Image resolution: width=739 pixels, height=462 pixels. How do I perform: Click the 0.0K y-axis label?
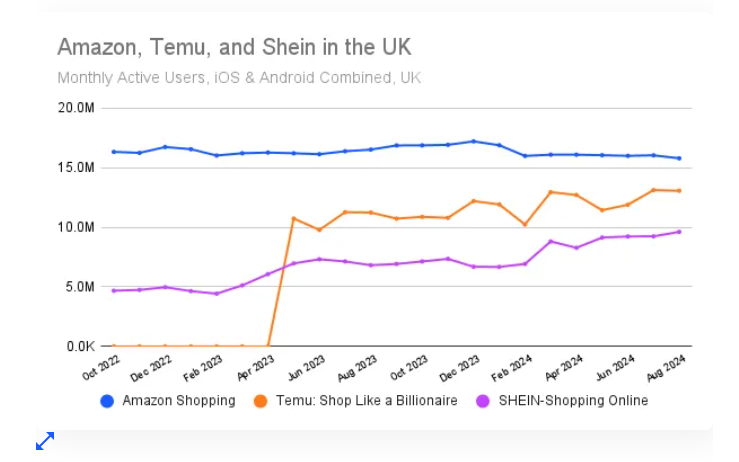[78, 347]
